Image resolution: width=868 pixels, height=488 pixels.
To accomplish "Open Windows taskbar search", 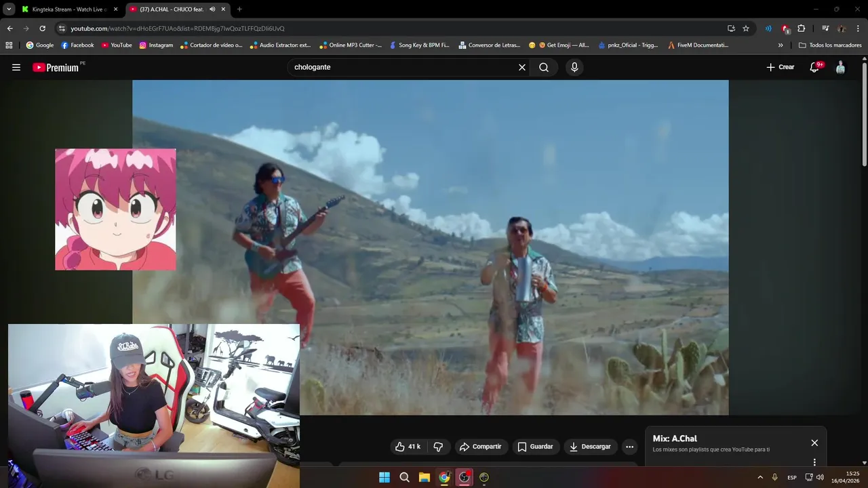I will click(x=404, y=477).
